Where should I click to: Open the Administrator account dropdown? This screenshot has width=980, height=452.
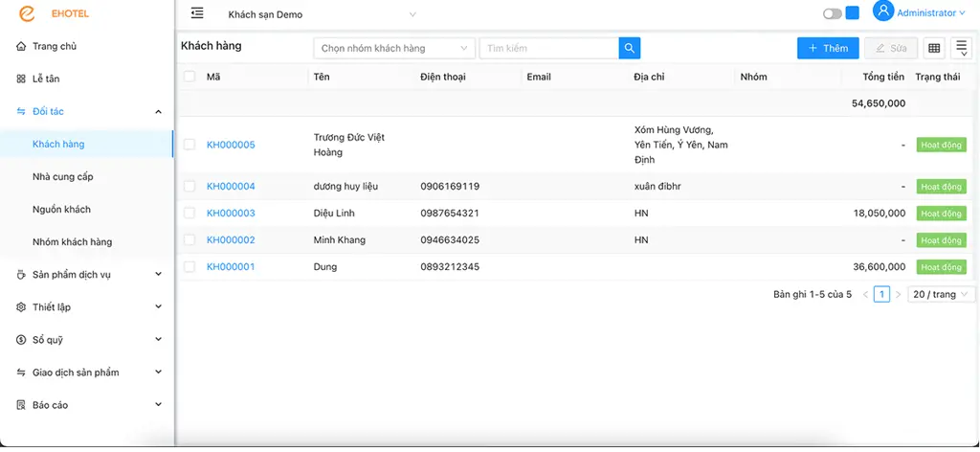[x=930, y=13]
